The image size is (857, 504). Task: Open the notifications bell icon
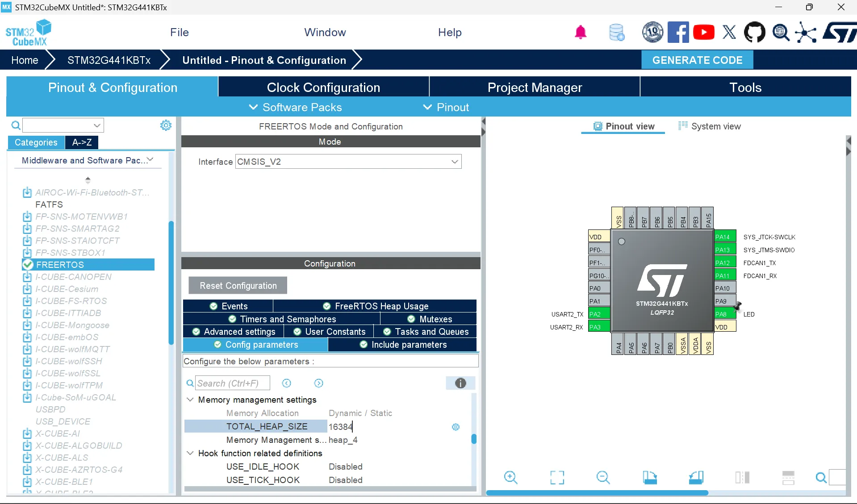click(x=580, y=33)
